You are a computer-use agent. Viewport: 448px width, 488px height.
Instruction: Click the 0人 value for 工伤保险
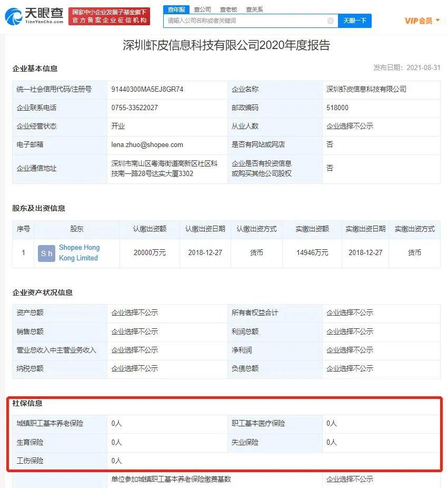coord(116,461)
